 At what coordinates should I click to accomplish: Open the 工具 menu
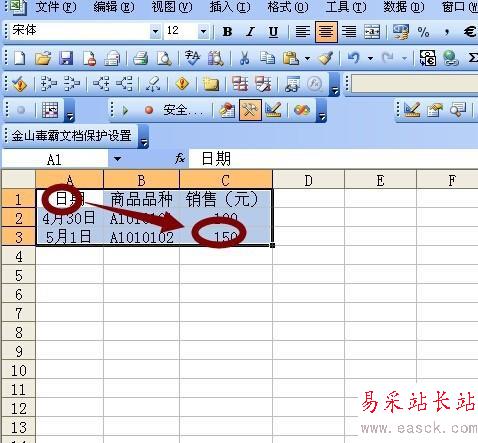[346, 7]
